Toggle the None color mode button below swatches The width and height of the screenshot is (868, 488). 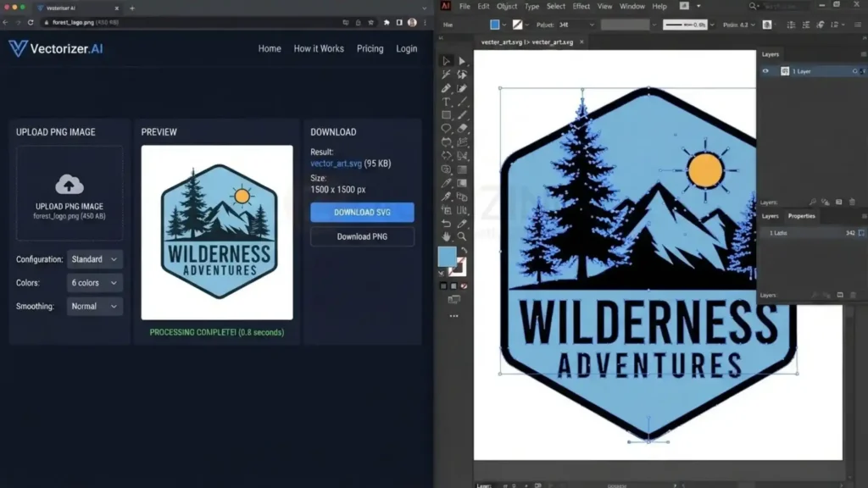(464, 286)
